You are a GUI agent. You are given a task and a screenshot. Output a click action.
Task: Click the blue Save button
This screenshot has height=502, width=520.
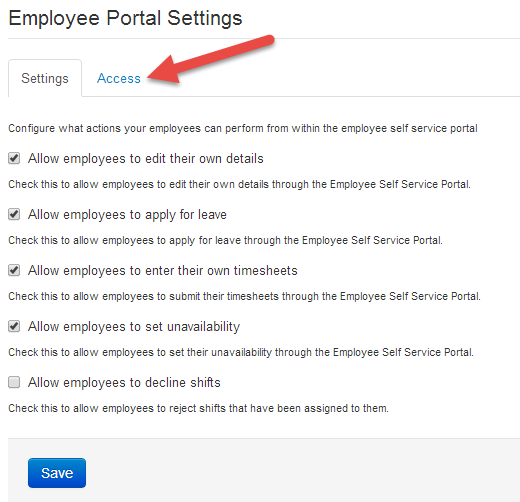point(57,473)
